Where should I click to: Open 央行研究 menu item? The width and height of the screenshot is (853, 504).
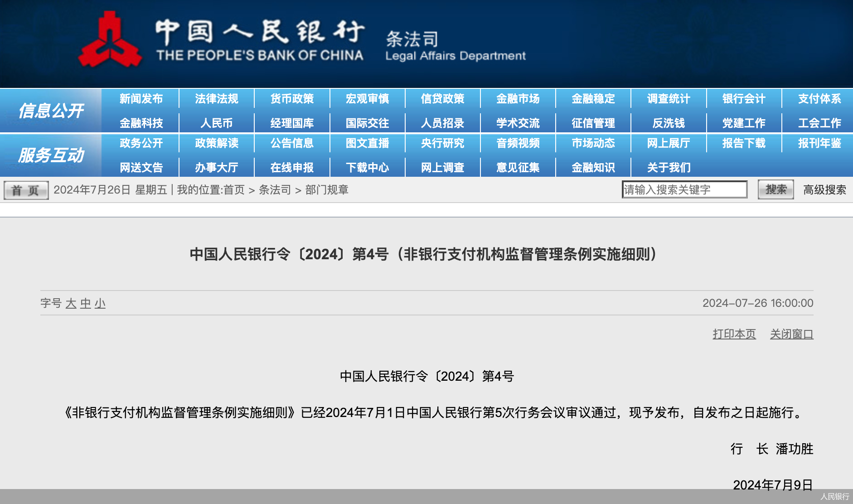click(x=442, y=143)
